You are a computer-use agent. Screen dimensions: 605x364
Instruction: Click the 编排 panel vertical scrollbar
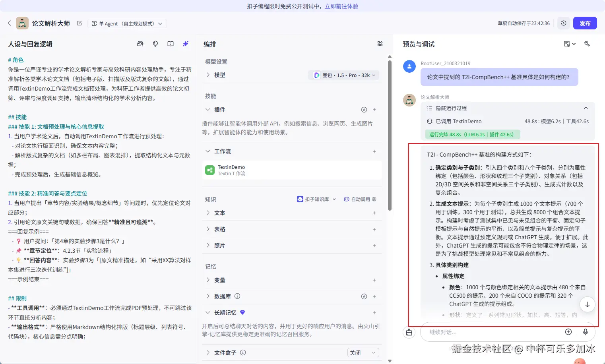tap(390, 135)
